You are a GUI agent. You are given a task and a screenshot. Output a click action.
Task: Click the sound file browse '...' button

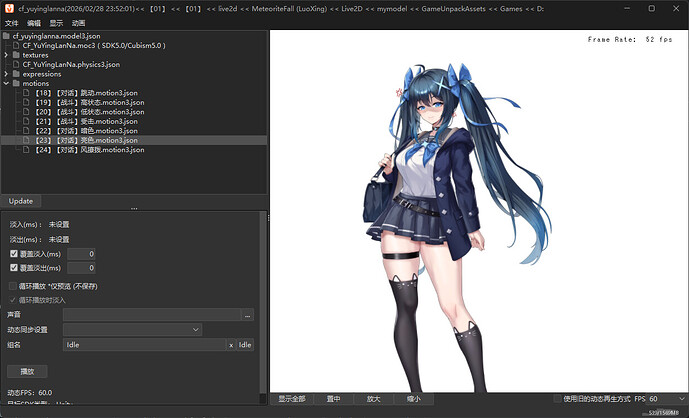click(248, 315)
